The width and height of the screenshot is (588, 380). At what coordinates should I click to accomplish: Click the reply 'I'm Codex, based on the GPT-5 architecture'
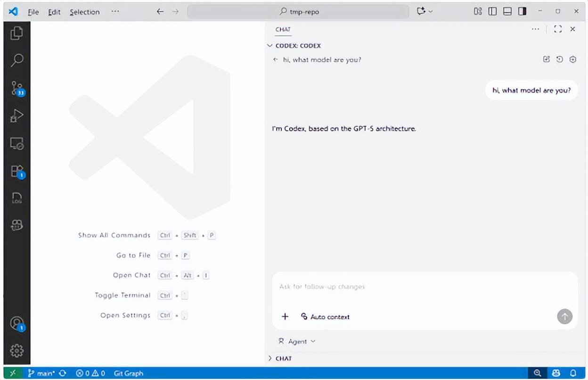pos(344,128)
